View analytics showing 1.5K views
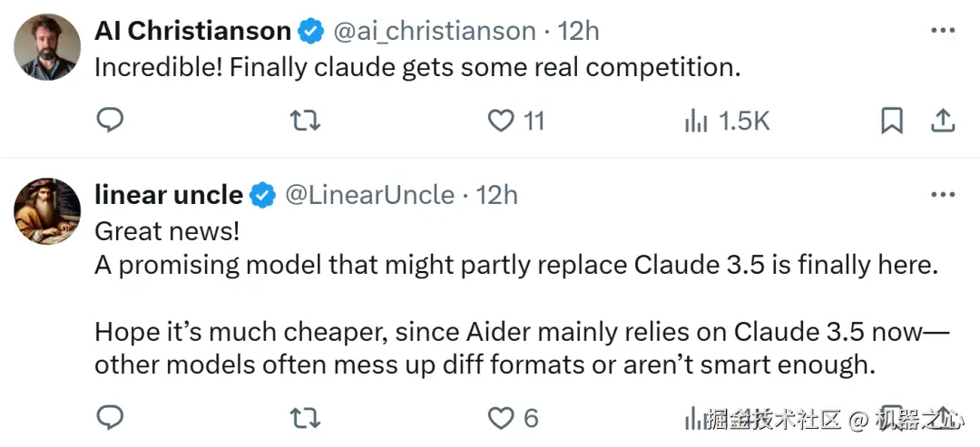The image size is (980, 447). coord(727,121)
